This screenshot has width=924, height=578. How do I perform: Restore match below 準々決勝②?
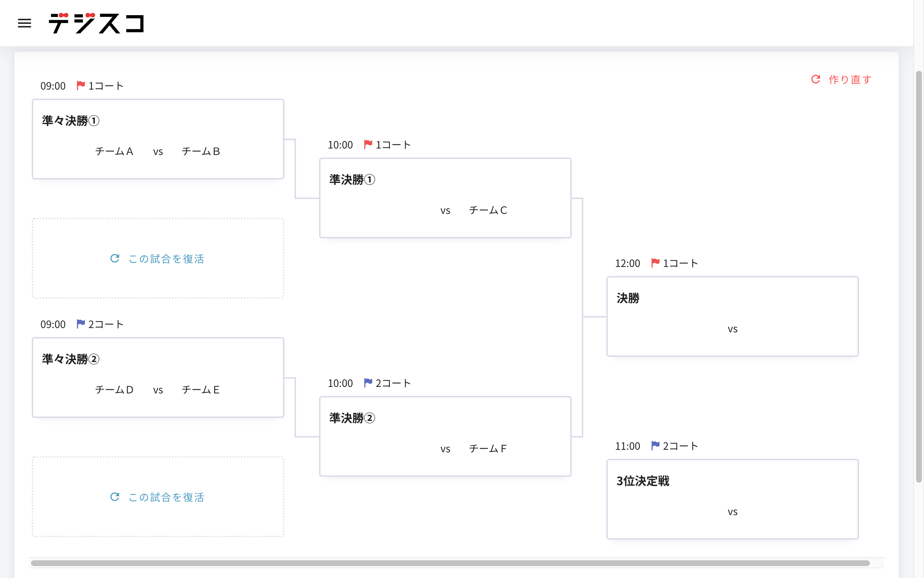click(x=158, y=497)
